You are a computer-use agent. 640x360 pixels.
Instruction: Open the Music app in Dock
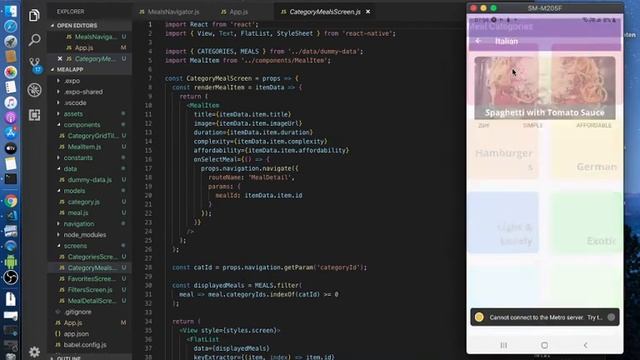pyautogui.click(x=11, y=102)
